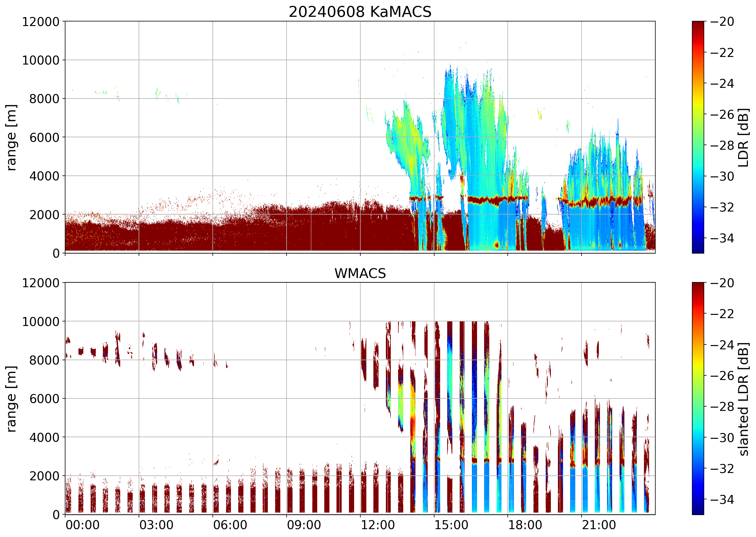The height and width of the screenshot is (537, 756).
Task: Click the 15:00 x-axis tick label
Action: [x=451, y=525]
